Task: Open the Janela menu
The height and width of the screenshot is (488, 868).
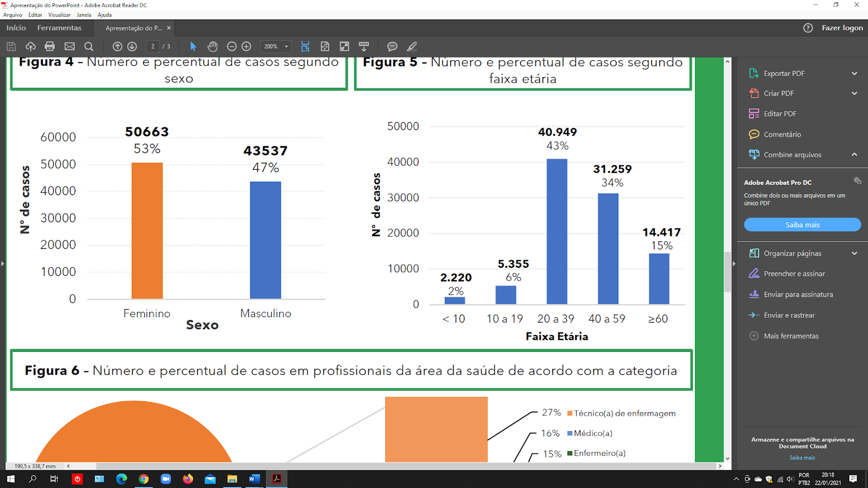Action: pos(84,15)
